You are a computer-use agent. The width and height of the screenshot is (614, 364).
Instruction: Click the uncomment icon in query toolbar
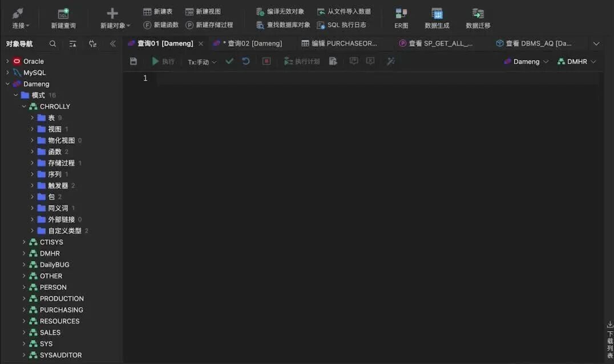370,61
